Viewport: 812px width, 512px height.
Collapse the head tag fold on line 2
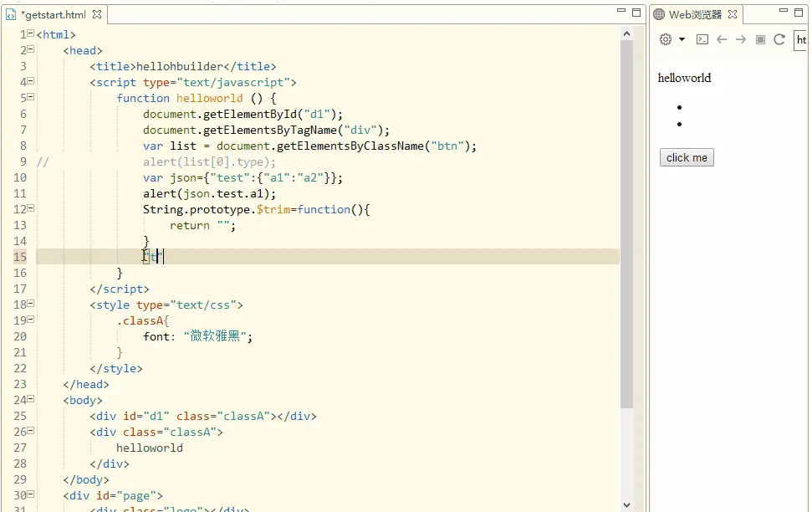(31, 49)
